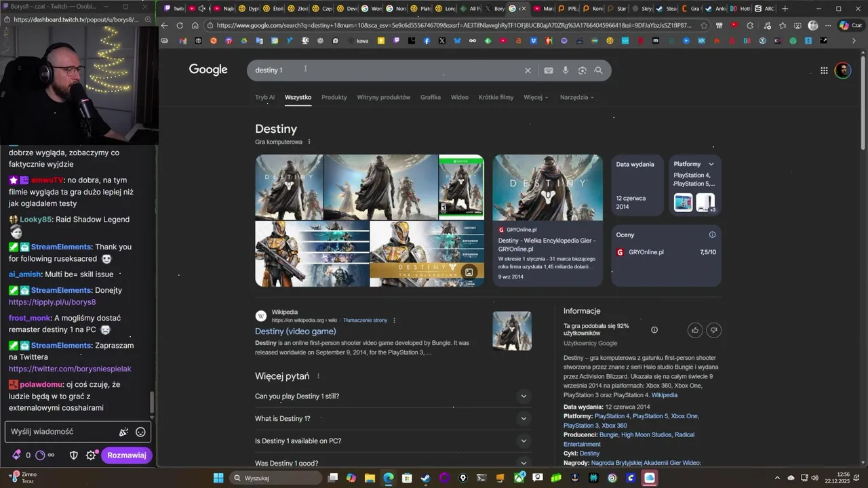Go back with browser back arrow
868x488 pixels.
tap(164, 26)
